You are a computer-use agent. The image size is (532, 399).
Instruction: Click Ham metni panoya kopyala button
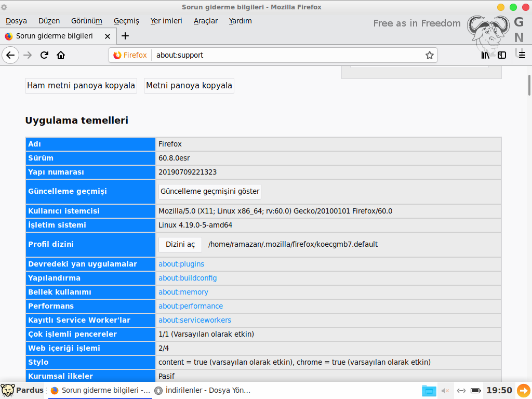tap(81, 86)
